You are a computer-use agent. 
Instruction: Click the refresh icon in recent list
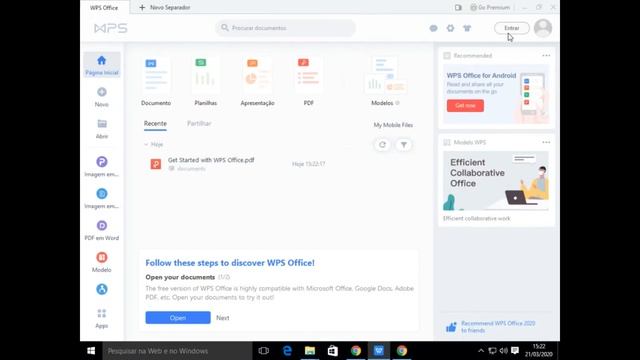coord(382,144)
